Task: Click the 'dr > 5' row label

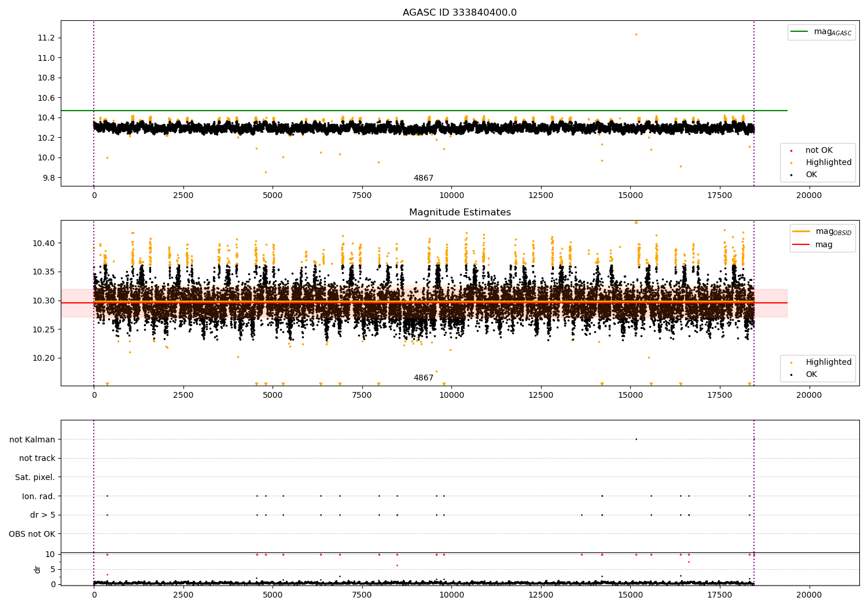Action: tap(43, 515)
